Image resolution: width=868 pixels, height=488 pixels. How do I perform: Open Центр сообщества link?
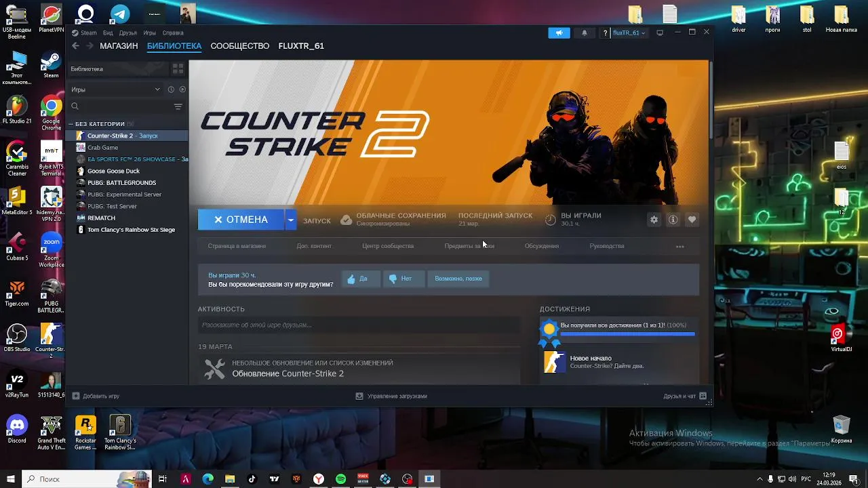pyautogui.click(x=388, y=246)
